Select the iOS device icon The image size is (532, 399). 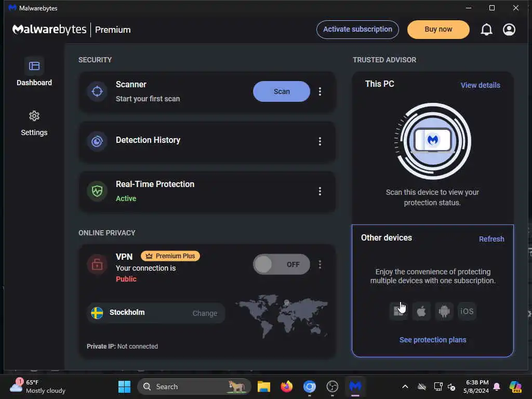click(467, 311)
